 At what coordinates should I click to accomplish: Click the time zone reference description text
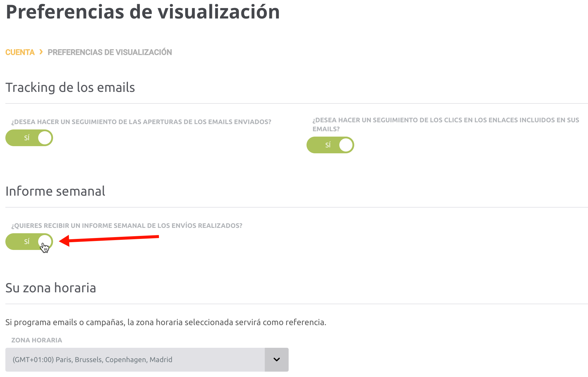[166, 322]
